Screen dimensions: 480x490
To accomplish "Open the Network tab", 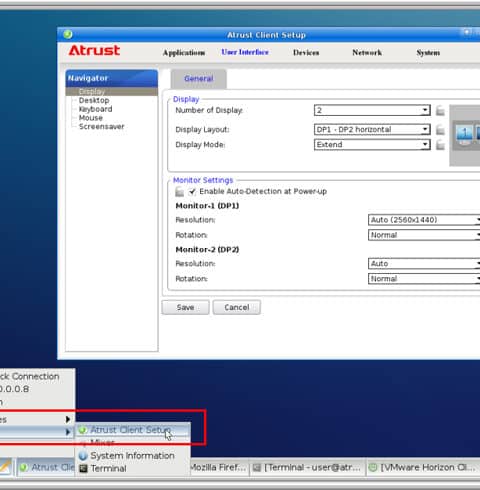I will (367, 53).
